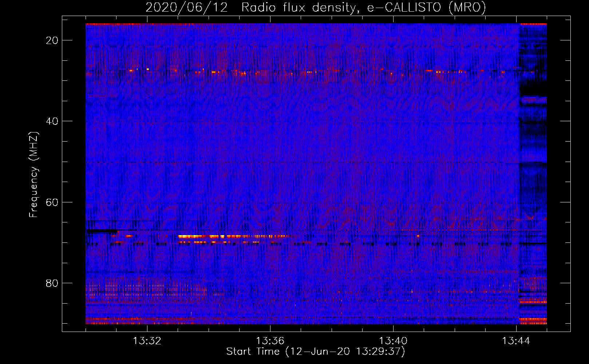Click the bright yellow burst near 68 MHz
Image resolution: width=589 pixels, height=364 pixels.
[x=233, y=237]
